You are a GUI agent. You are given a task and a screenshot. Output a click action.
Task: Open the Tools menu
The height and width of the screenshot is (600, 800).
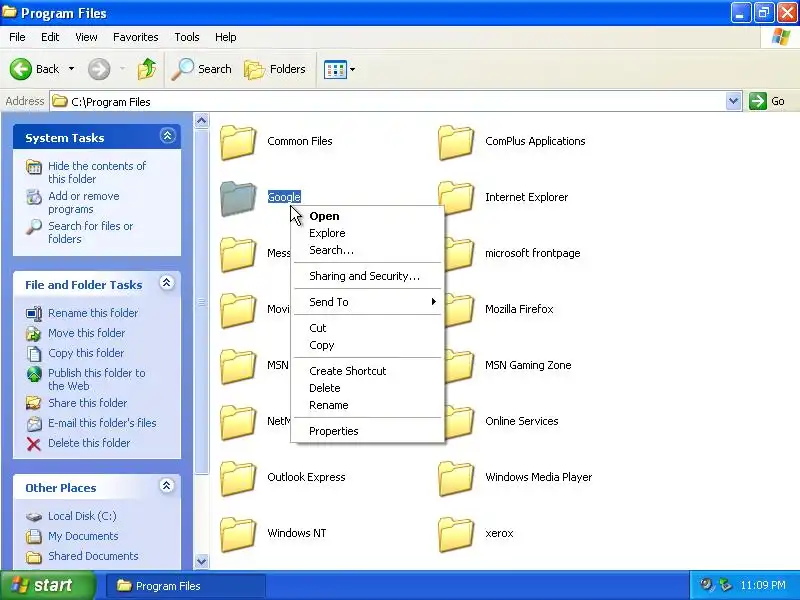click(187, 37)
